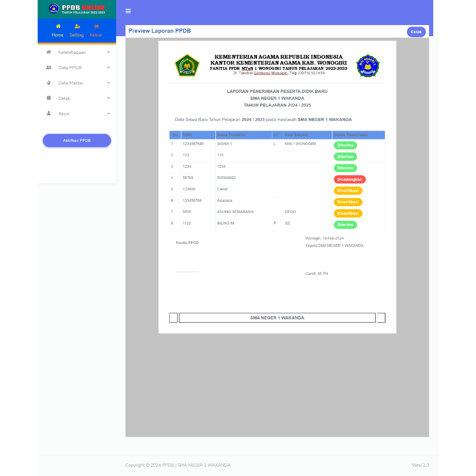Click Diterima badge for NISN 1234

(345, 168)
